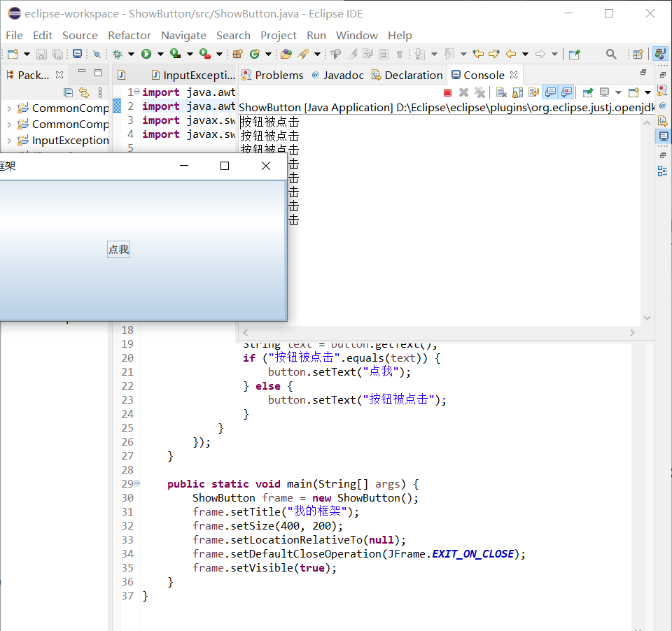Click the Open Console icon
The width and height of the screenshot is (672, 631).
pyautogui.click(x=634, y=92)
